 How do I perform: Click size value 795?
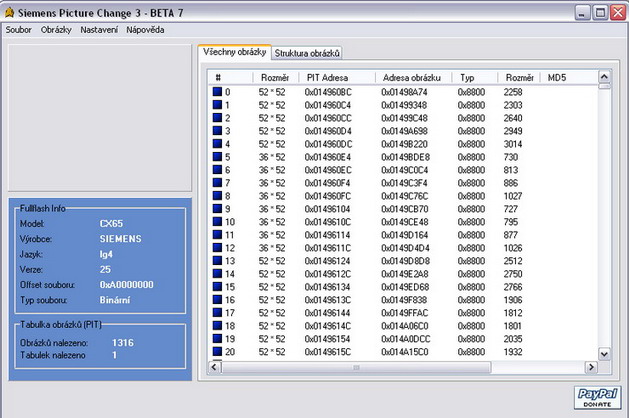click(511, 222)
